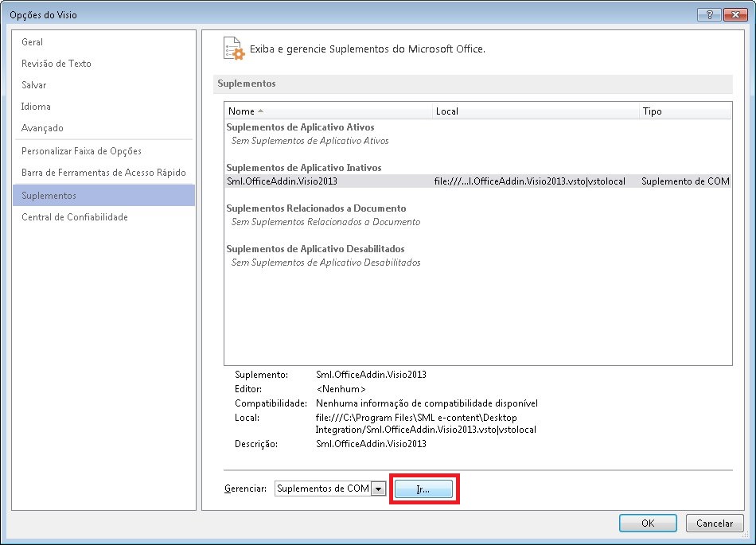Click the Local column header

click(x=446, y=111)
